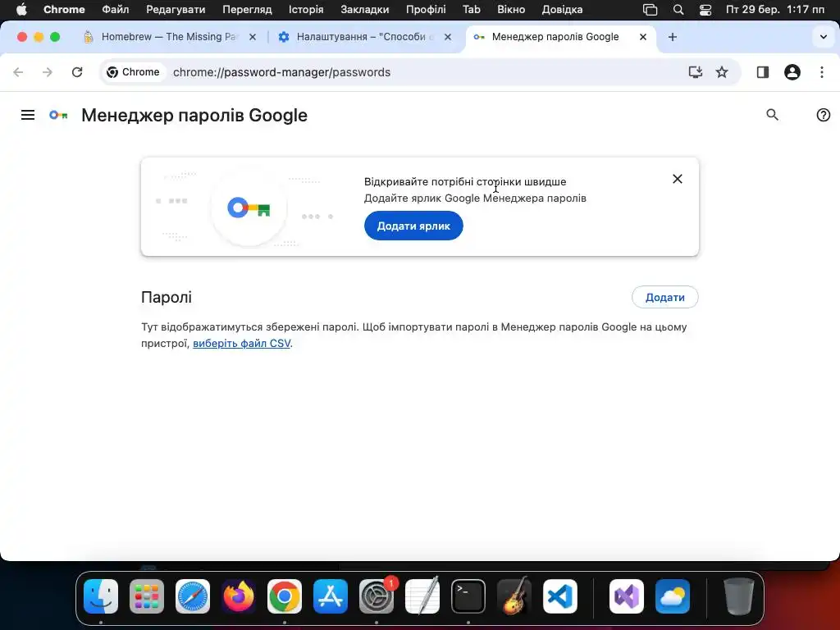Viewport: 840px width, 630px height.
Task: Expand the tab search dropdown
Action: (x=823, y=37)
